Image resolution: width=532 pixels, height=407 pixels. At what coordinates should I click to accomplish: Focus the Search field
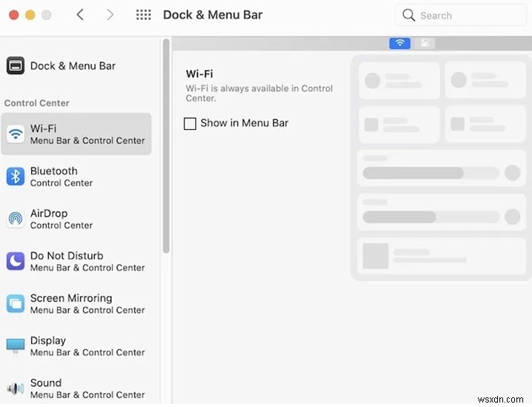click(461, 15)
